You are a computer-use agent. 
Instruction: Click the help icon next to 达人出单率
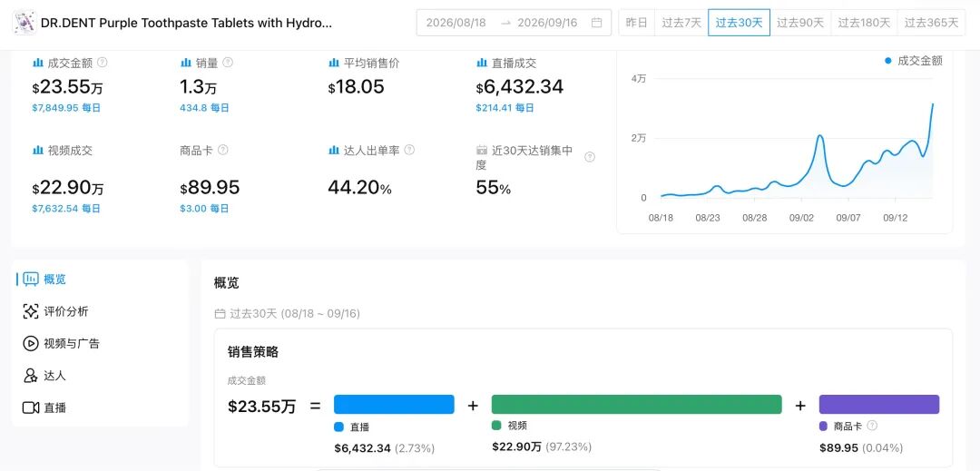tap(409, 150)
